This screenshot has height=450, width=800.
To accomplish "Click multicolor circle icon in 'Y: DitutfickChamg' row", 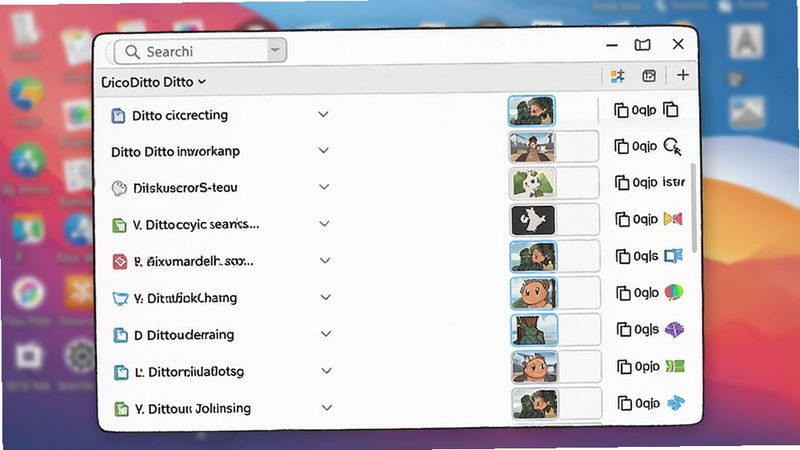I will click(674, 292).
